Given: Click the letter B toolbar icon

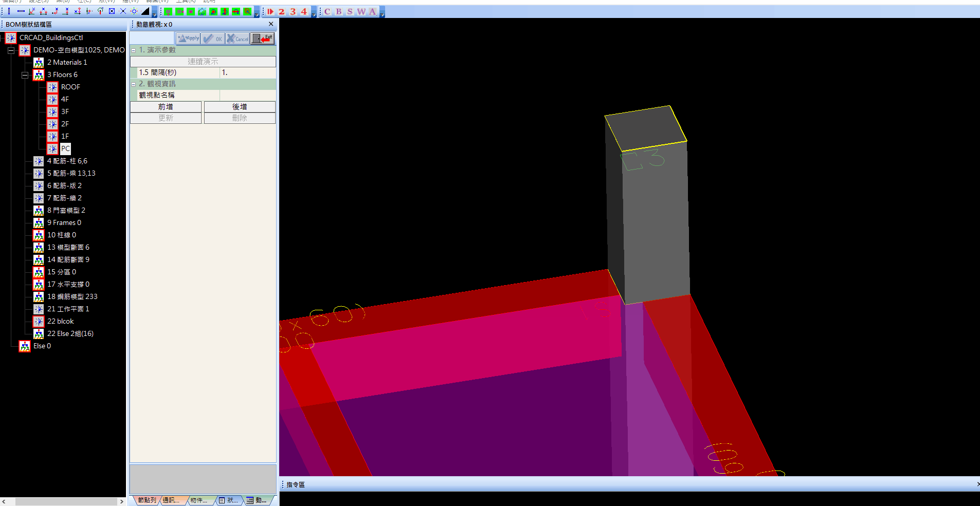Looking at the screenshot, I should click(338, 11).
